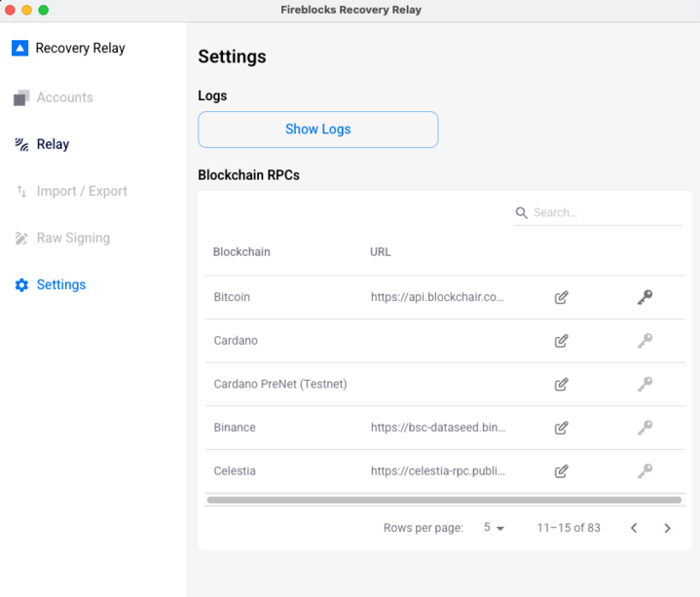Screen dimensions: 700x597
Task: Click the Show Logs button
Action: coord(317,130)
